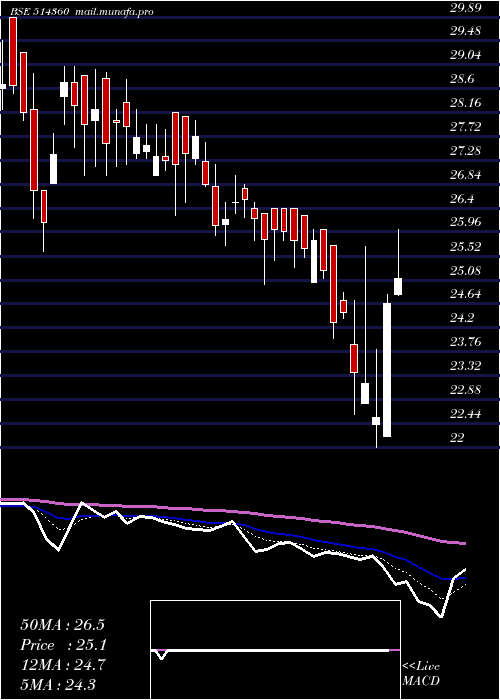
Task: Click the 50MA : 26.5 readout
Action: [62, 625]
